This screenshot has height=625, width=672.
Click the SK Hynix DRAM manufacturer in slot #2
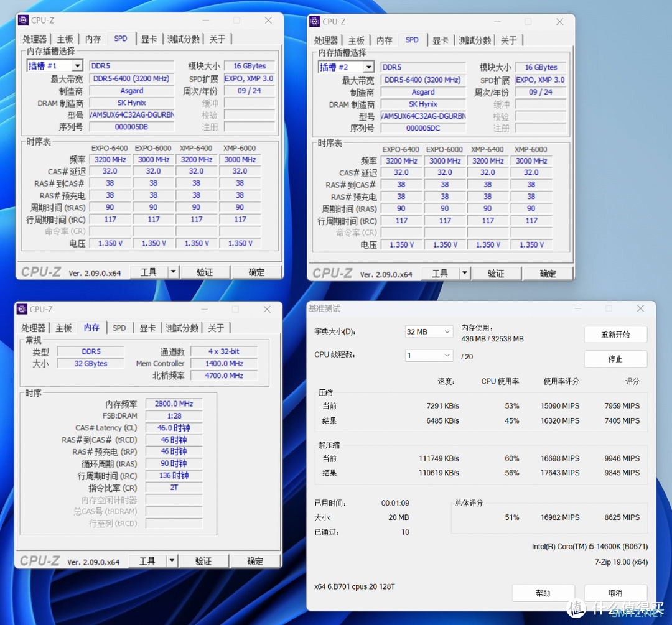423,104
